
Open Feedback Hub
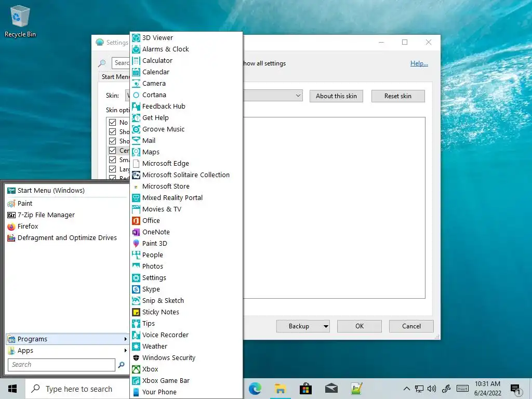click(187, 106)
